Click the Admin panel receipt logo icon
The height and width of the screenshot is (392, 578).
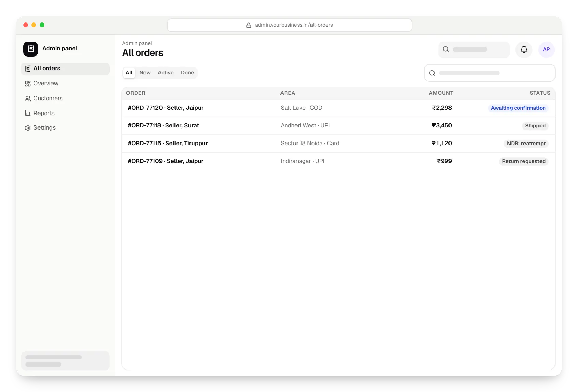pyautogui.click(x=31, y=49)
